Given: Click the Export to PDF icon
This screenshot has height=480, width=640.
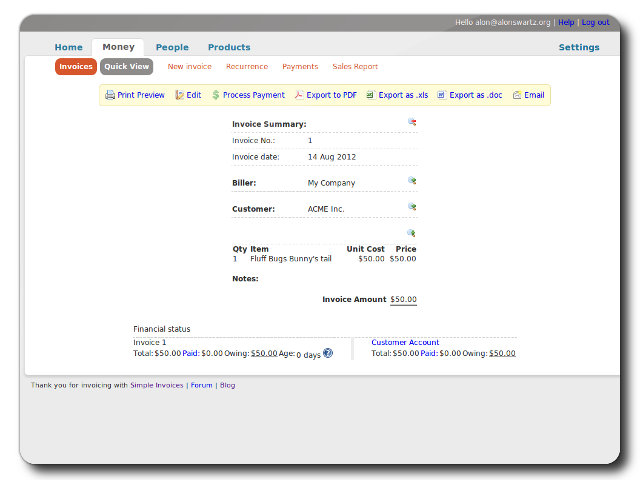Looking at the screenshot, I should coord(298,95).
